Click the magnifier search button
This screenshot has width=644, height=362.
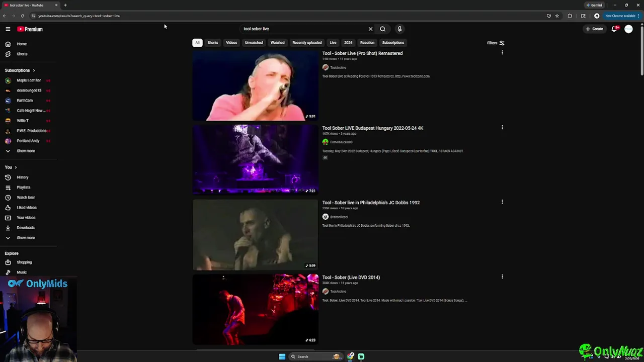(x=383, y=29)
